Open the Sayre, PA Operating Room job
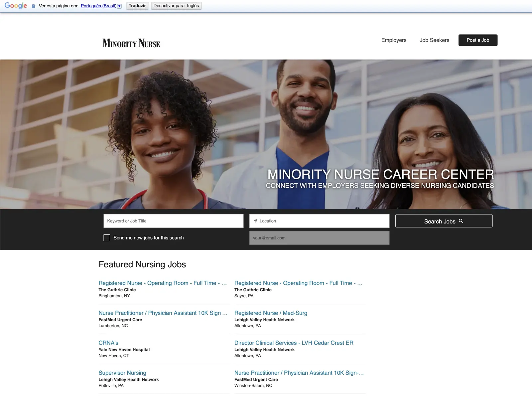Screen dimensions: 532x399 299,283
